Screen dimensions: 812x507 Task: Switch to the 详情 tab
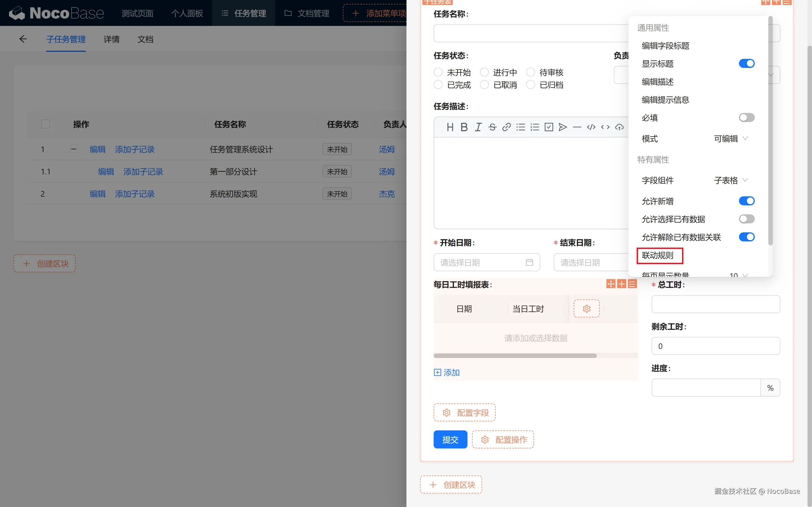tap(111, 39)
